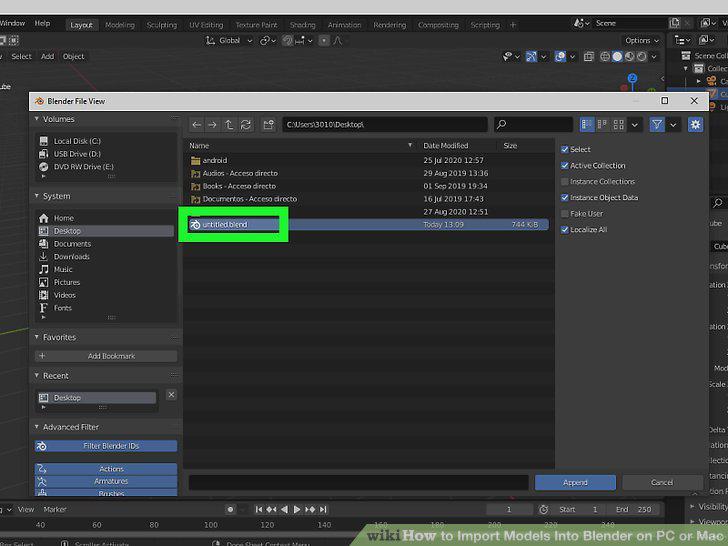Remove the recent Desktop entry
Viewport: 728px width, 546px height.
tap(171, 395)
